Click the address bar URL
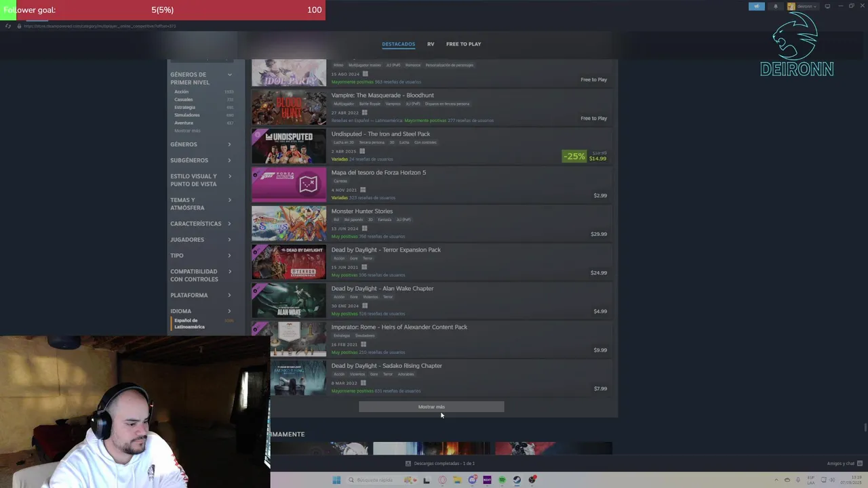 [100, 26]
